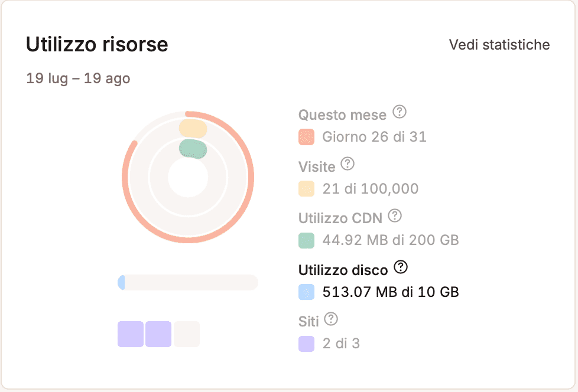The width and height of the screenshot is (578, 392).
Task: Click help icon next to Questo mese
Action: pyautogui.click(x=400, y=112)
